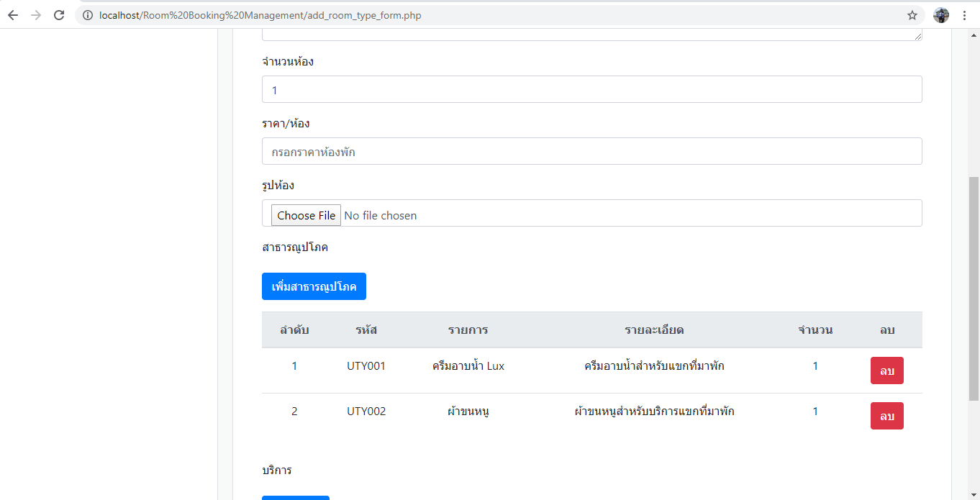
Task: Click the สาธารณูปโภค section label
Action: (295, 247)
